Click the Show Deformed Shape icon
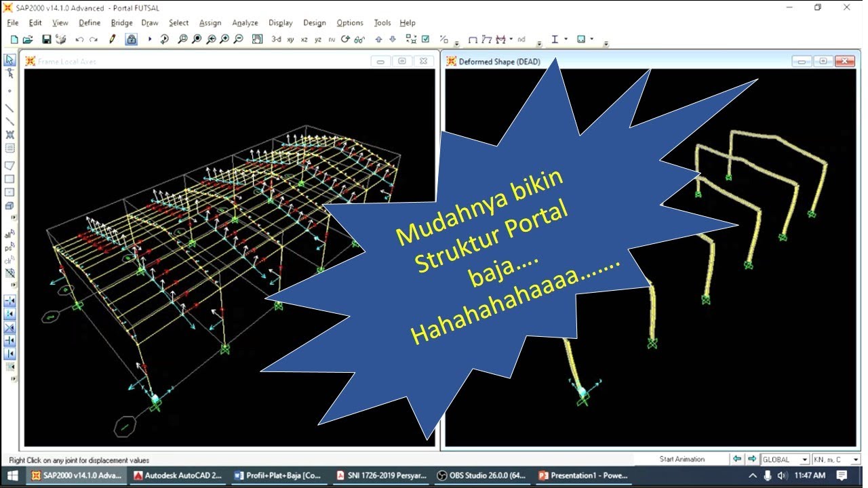 pos(486,40)
